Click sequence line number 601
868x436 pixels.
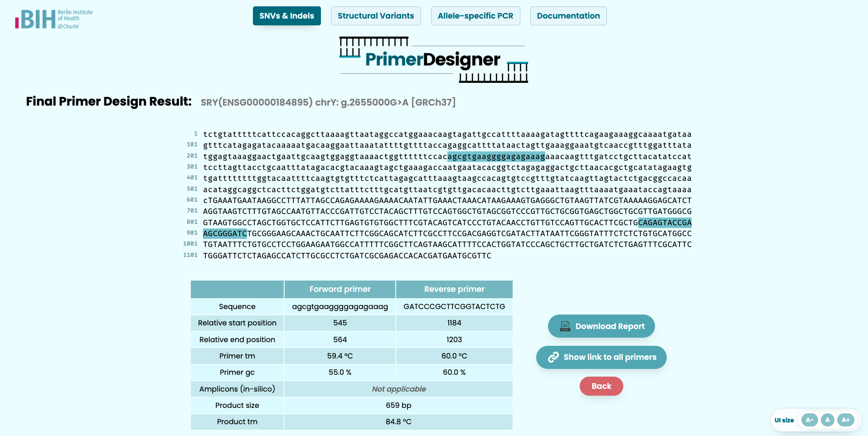tap(192, 200)
